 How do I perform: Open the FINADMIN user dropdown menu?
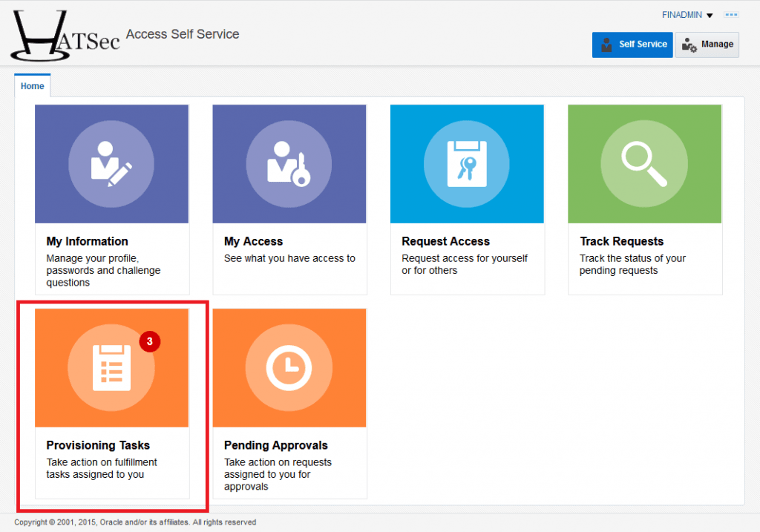pyautogui.click(x=687, y=15)
